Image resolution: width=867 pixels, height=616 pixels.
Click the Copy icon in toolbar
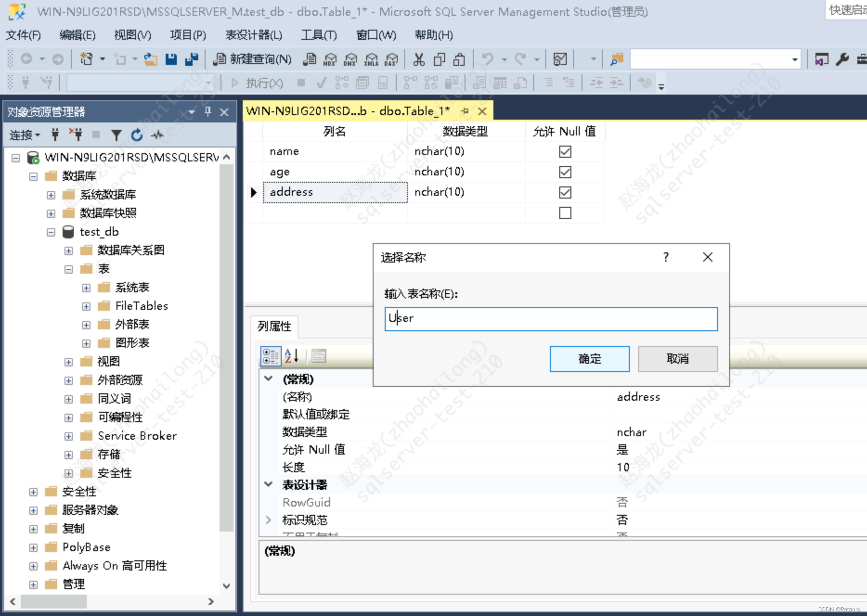pyautogui.click(x=439, y=59)
